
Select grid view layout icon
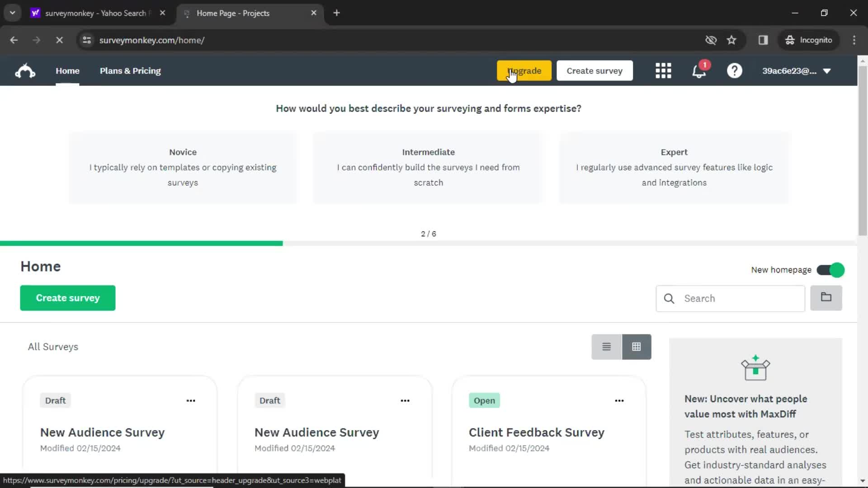tap(637, 347)
